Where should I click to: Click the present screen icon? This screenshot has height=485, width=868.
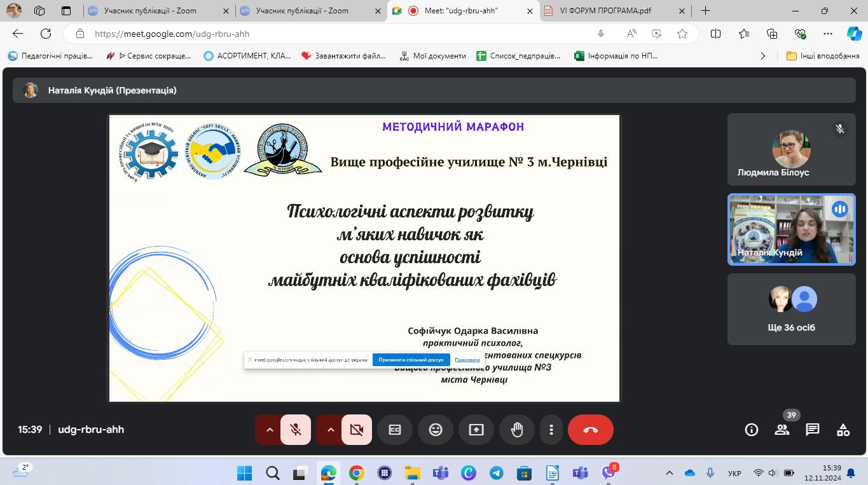[x=476, y=430]
